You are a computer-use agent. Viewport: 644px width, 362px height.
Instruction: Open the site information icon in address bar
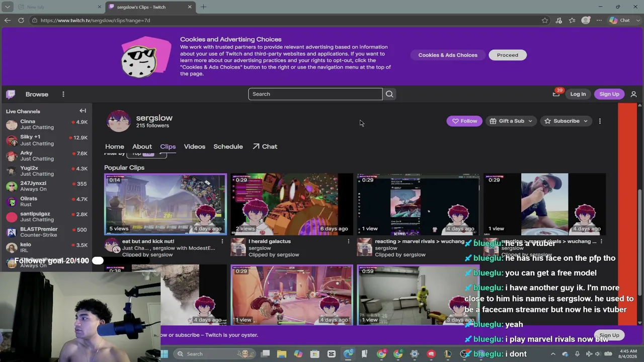tap(34, 20)
